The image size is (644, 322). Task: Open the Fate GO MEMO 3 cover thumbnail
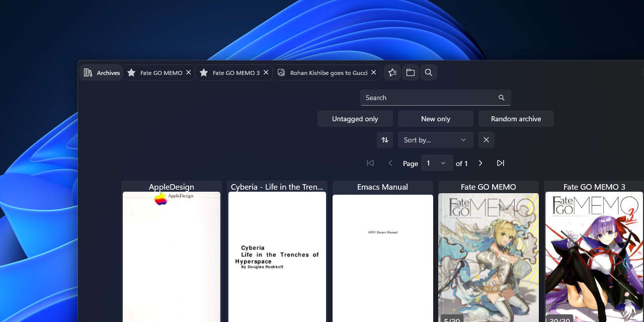(594, 257)
